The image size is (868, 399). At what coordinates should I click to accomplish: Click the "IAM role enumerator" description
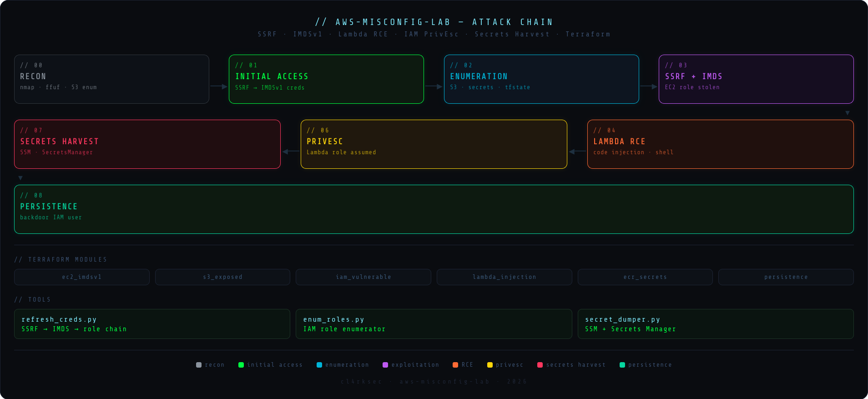344,329
